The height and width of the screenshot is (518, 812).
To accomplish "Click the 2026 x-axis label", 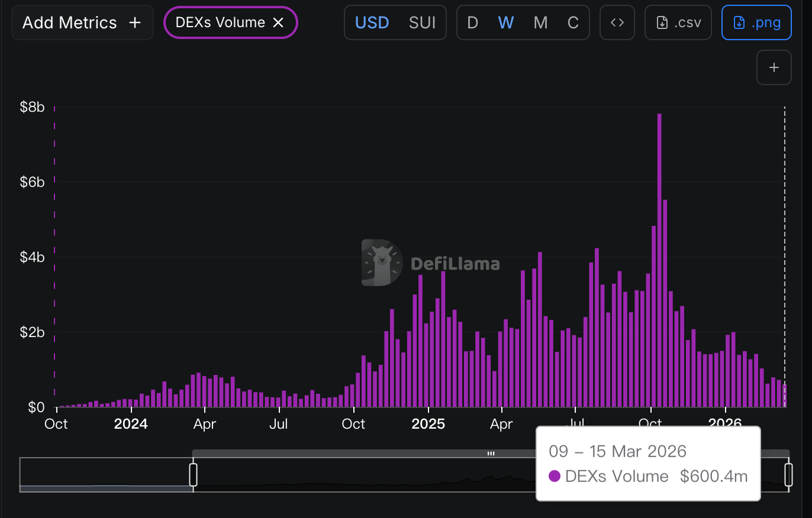I will point(726,422).
